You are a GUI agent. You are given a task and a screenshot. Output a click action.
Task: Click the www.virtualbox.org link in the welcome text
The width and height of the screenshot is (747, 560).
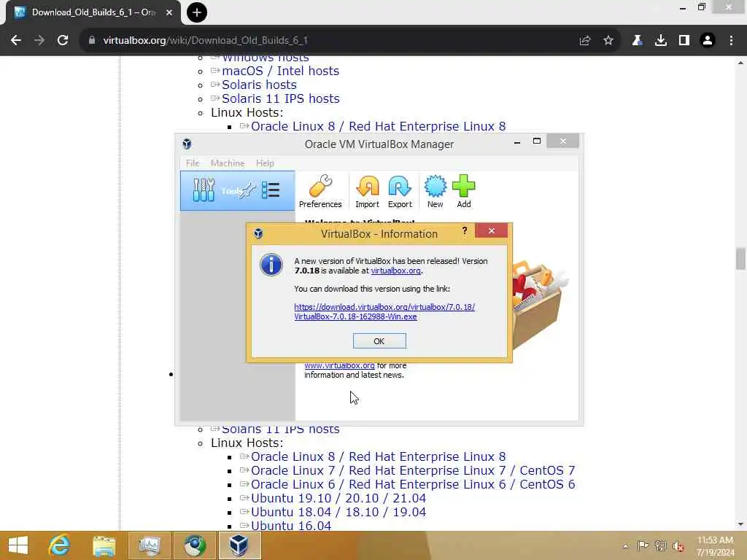[339, 366]
